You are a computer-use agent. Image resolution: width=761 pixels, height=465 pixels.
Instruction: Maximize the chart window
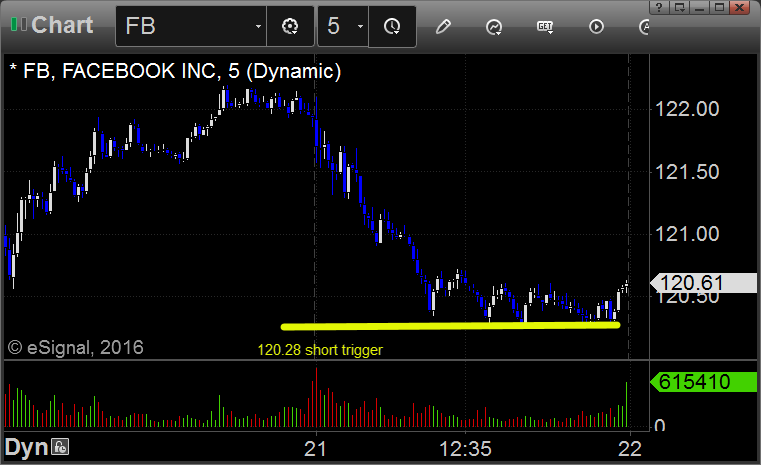click(720, 7)
